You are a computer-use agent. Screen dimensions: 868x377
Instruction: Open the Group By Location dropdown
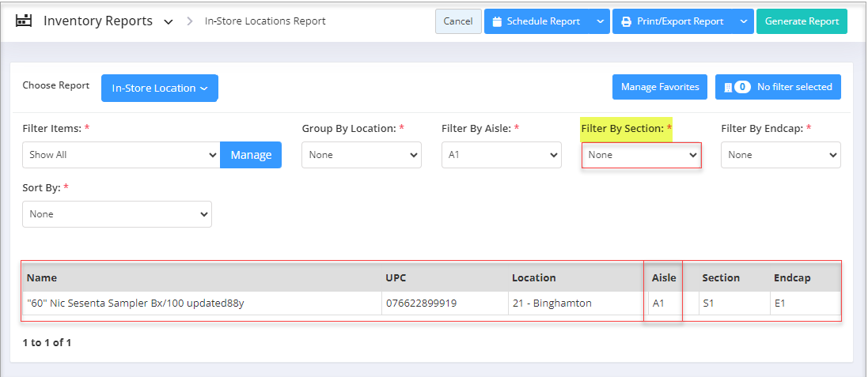click(x=362, y=156)
